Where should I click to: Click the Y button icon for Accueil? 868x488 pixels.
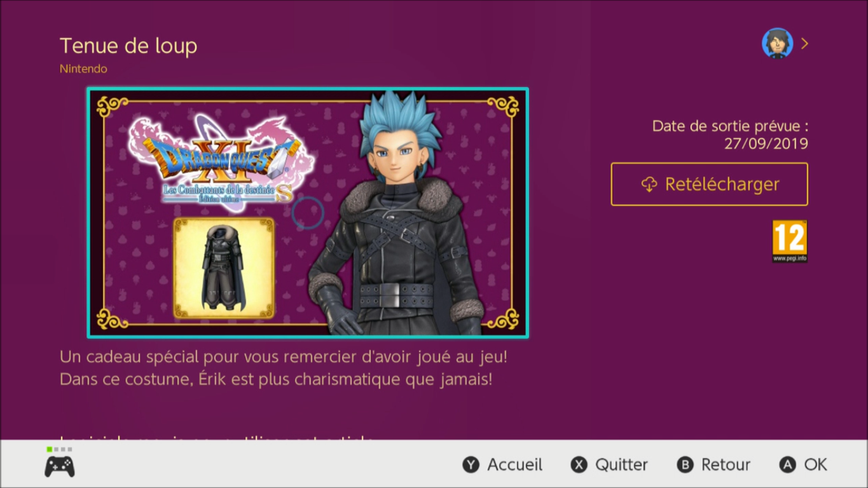pos(471,465)
